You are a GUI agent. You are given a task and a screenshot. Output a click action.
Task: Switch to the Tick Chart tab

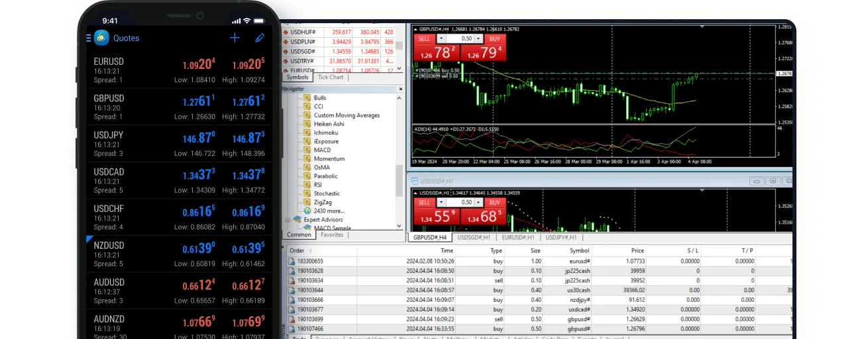[331, 77]
